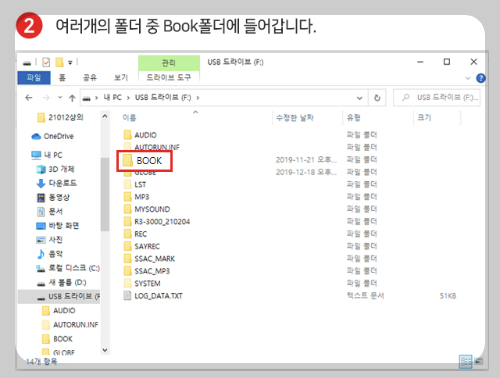500x378 pixels.
Task: Open 3D 개체 in navigation pane
Action: pyautogui.click(x=55, y=169)
